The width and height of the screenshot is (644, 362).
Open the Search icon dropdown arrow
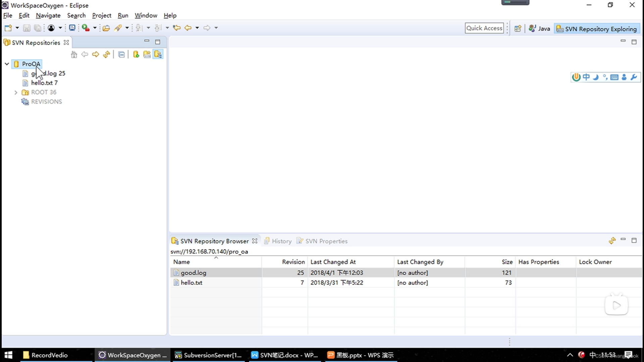(x=127, y=28)
